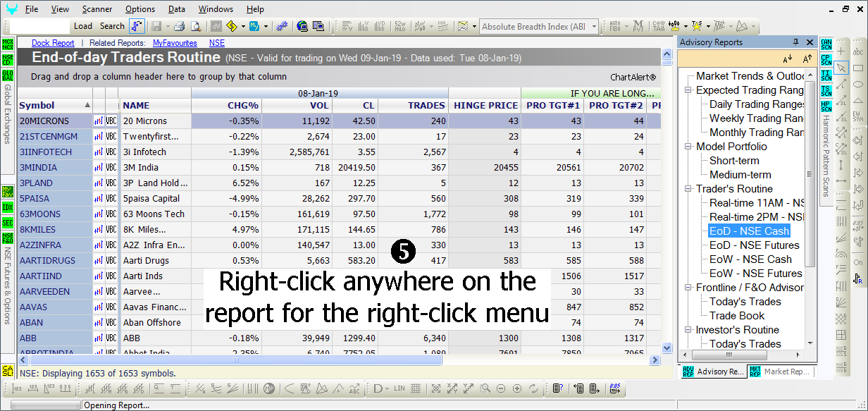
Task: Collapse the Model Portfolio tree node
Action: click(x=688, y=147)
